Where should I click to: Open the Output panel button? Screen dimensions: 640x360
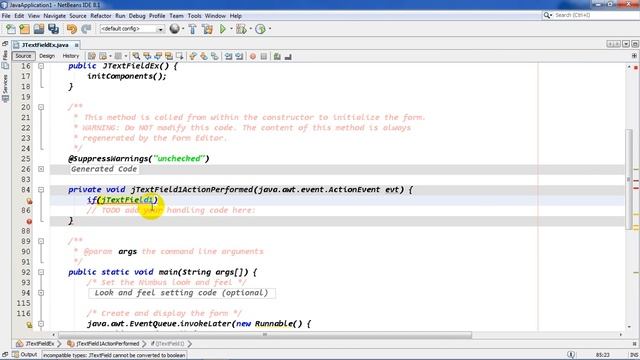[25, 355]
